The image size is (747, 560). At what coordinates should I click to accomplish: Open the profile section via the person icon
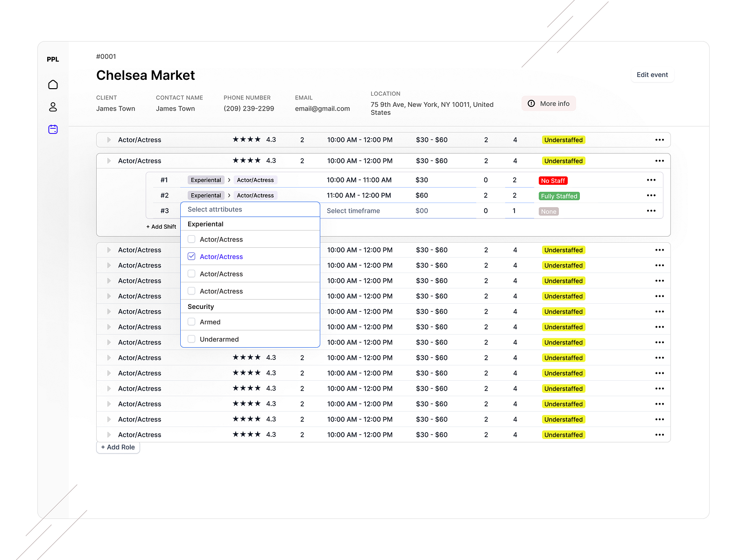[x=53, y=107]
